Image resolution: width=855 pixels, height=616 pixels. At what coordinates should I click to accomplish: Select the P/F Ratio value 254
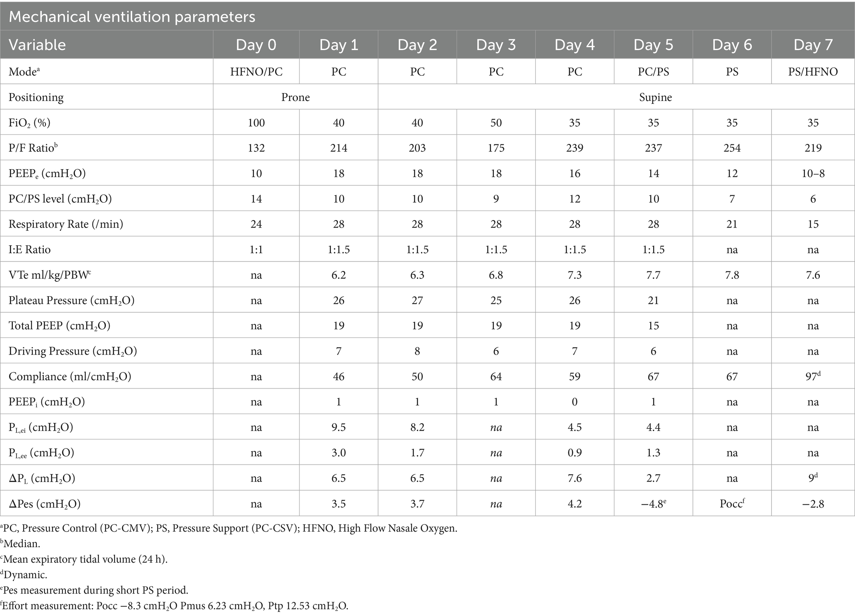coord(732,148)
